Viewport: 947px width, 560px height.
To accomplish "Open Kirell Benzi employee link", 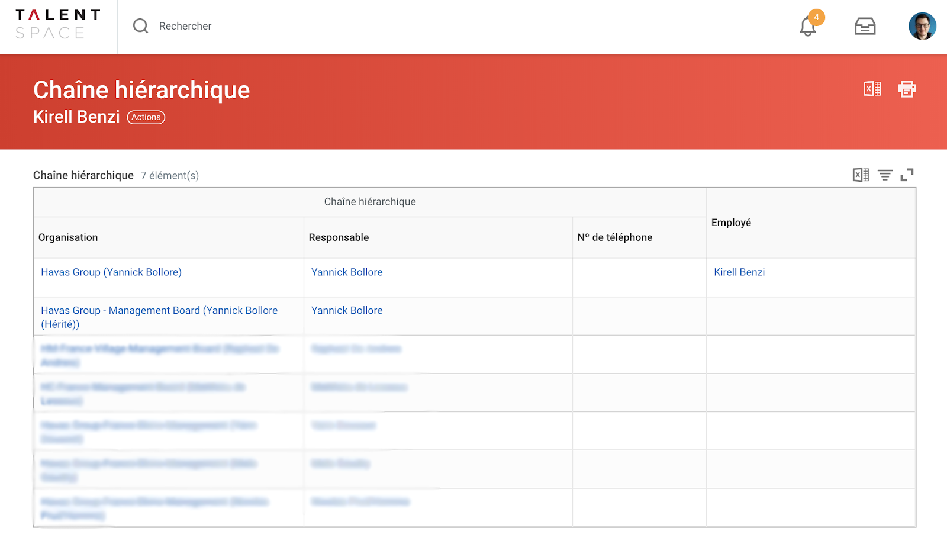I will coord(739,272).
